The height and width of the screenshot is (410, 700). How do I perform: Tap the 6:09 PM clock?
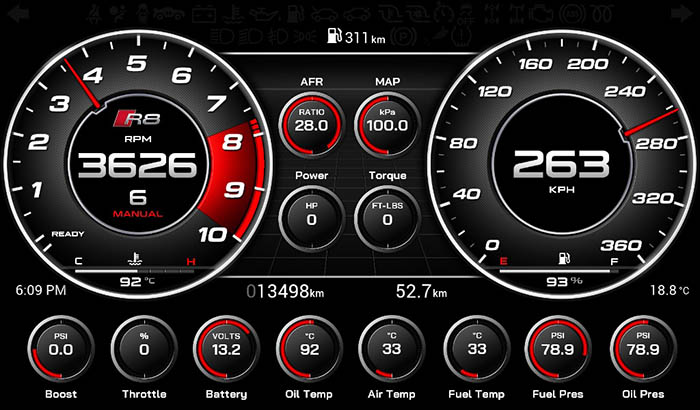coord(41,290)
